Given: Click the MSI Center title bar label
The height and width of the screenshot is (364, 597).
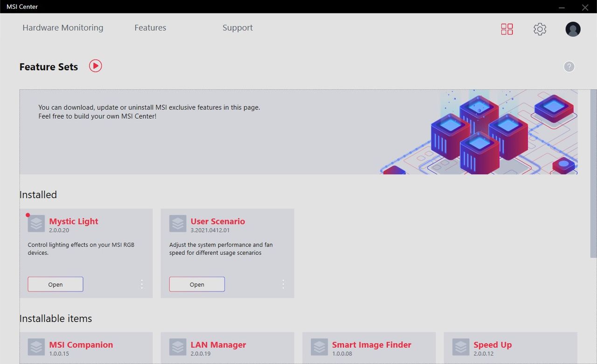Looking at the screenshot, I should coord(22,7).
